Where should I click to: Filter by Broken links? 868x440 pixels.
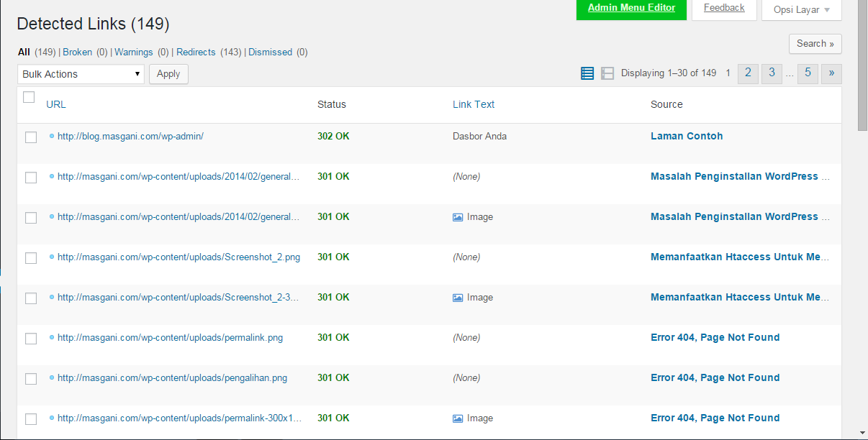point(77,52)
